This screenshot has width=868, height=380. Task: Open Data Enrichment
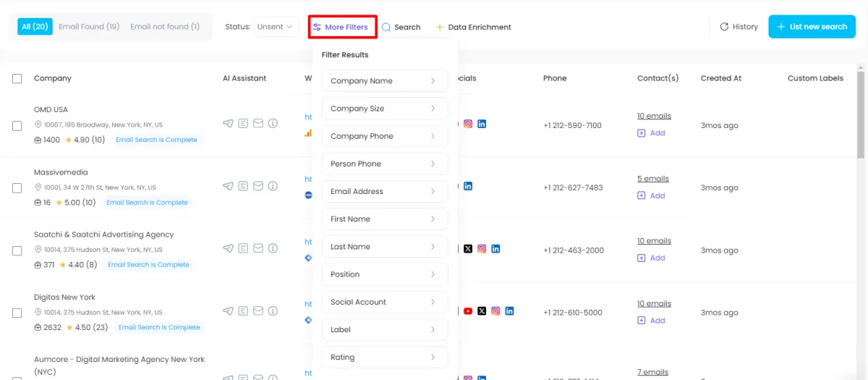click(x=473, y=27)
